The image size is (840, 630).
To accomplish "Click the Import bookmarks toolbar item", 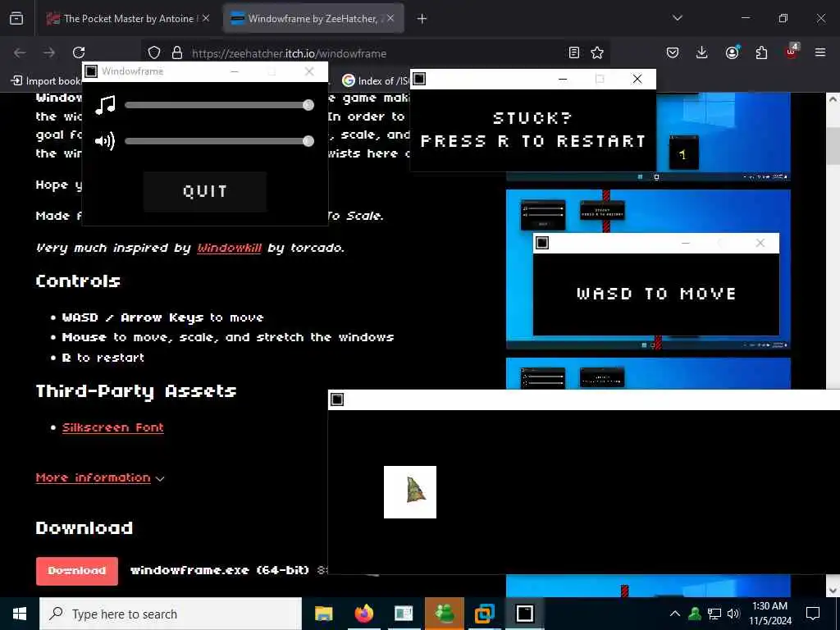I will (46, 81).
